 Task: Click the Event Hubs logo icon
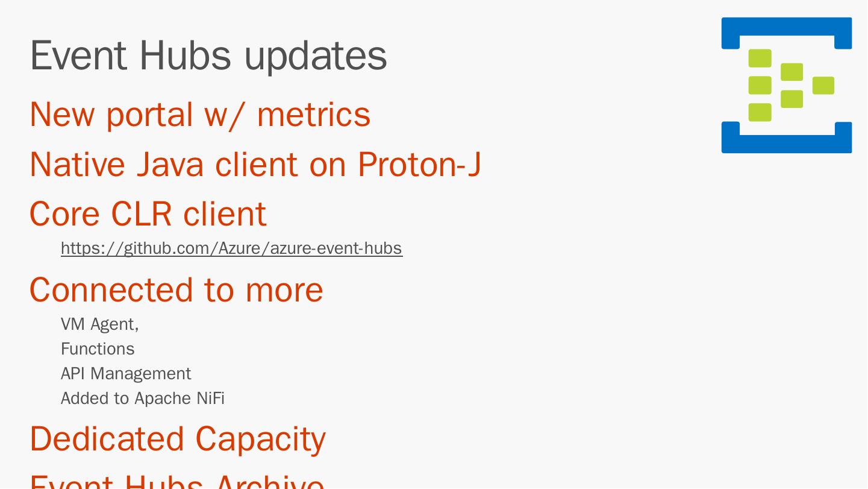[x=786, y=85]
